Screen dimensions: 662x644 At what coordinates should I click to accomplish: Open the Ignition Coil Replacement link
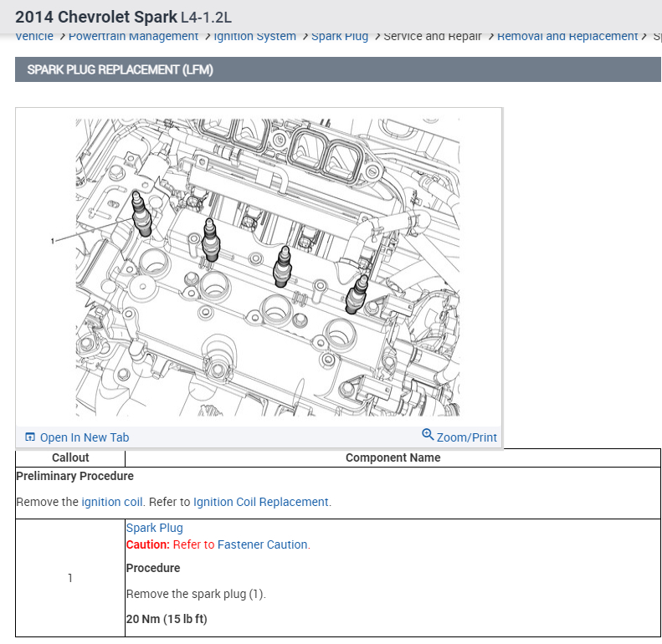pos(260,502)
